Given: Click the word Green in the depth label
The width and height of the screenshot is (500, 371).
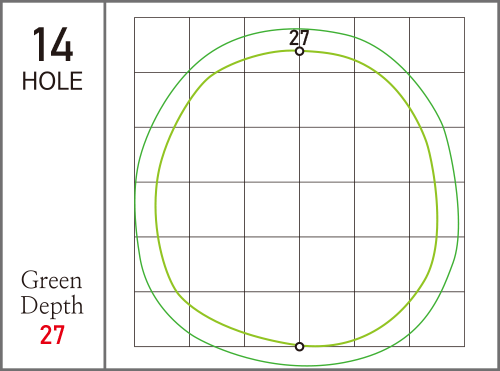Looking at the screenshot, I should [x=51, y=280].
